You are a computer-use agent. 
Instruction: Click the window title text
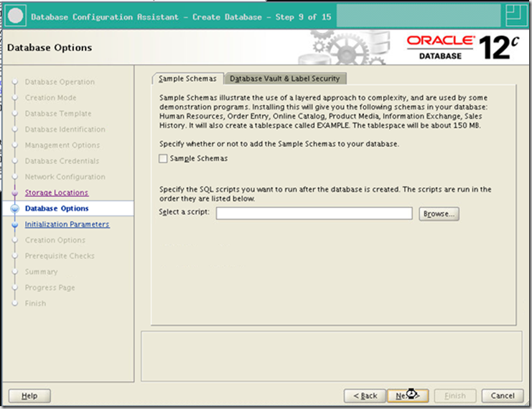point(181,17)
